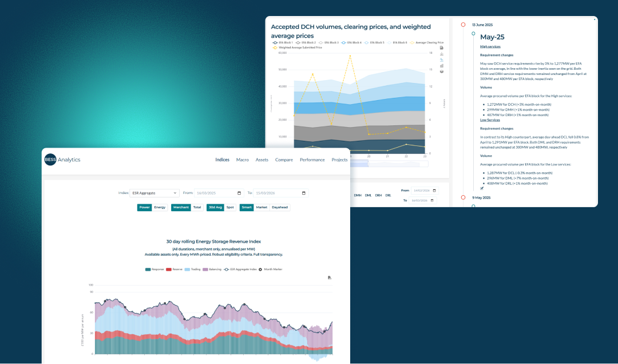
Task: Click the stack layers icon on DCH chart
Action: pyautogui.click(x=441, y=72)
